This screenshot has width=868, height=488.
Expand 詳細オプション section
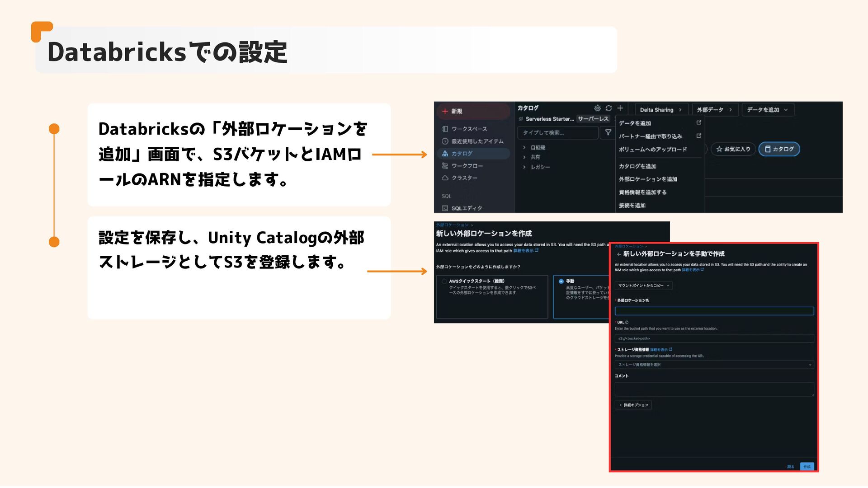tap(633, 405)
